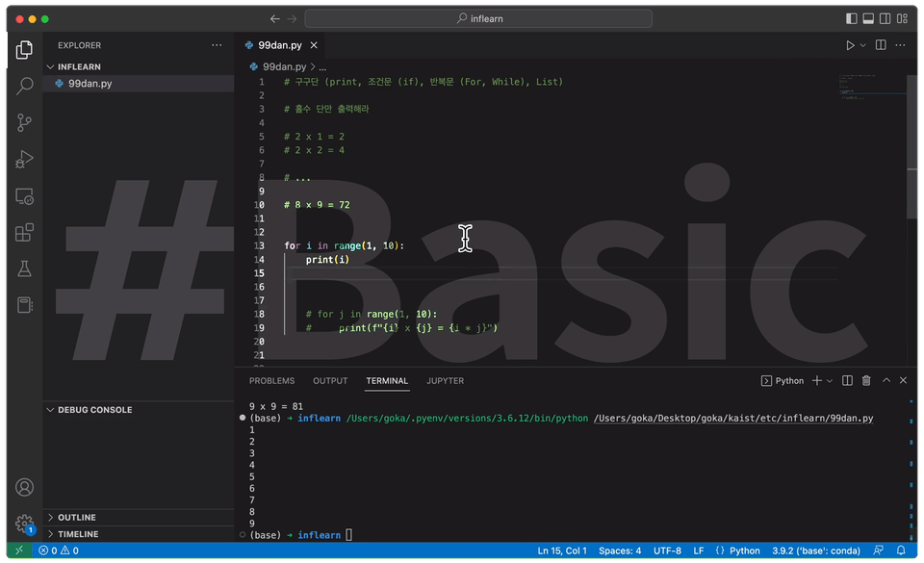924x563 pixels.
Task: Open the Search view in activity bar
Action: click(x=24, y=86)
